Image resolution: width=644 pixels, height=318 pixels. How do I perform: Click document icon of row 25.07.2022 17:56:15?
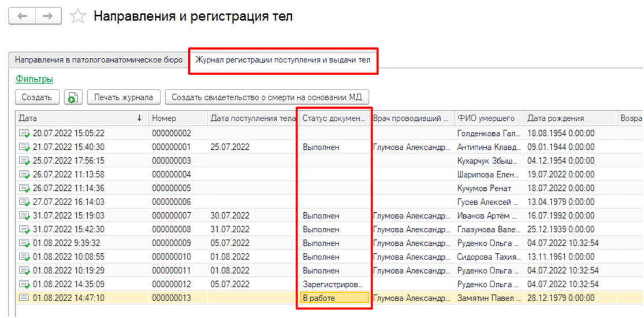point(24,161)
